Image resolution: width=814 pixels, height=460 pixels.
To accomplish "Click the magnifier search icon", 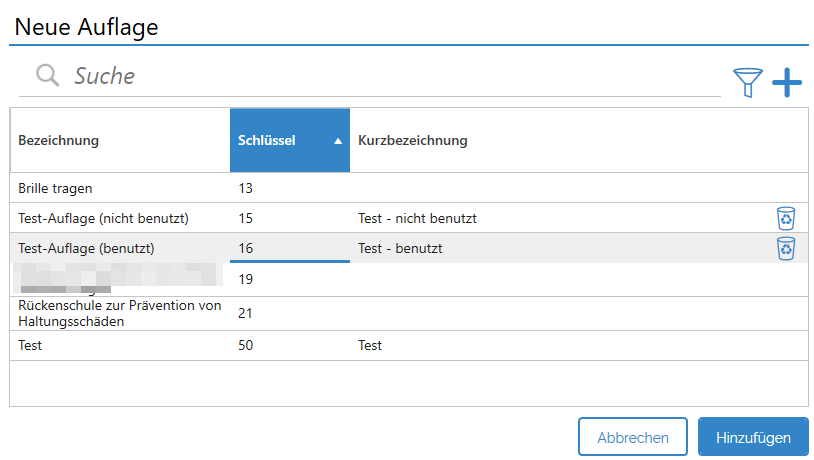I will tap(48, 76).
